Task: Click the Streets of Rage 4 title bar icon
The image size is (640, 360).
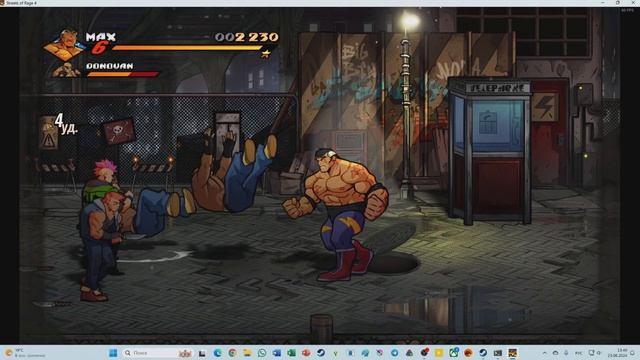Action: (2, 3)
